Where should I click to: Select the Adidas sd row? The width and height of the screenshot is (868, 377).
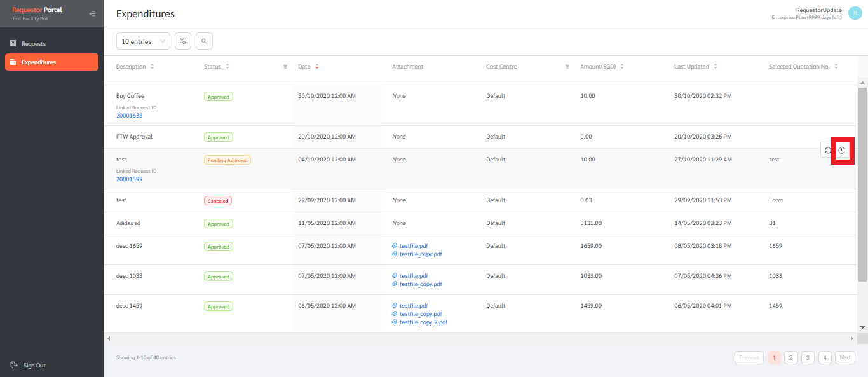coord(481,223)
